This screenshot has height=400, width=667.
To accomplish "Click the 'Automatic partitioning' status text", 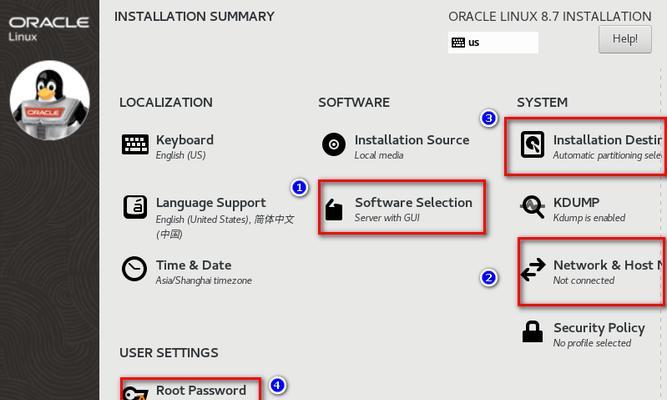I will pyautogui.click(x=607, y=155).
